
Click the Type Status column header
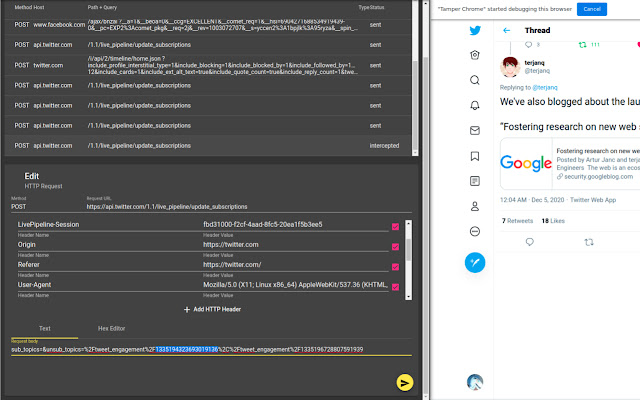click(x=371, y=7)
